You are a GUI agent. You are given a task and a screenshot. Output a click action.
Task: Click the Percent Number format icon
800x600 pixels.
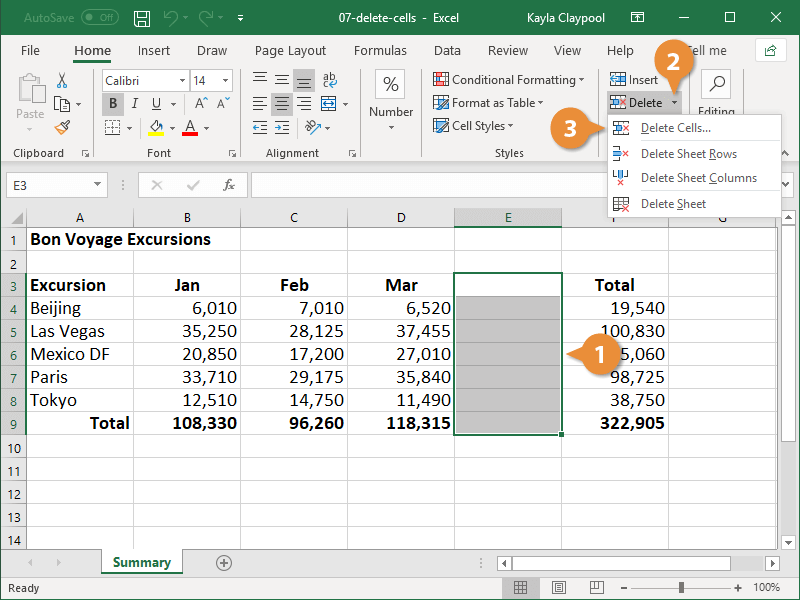(391, 84)
